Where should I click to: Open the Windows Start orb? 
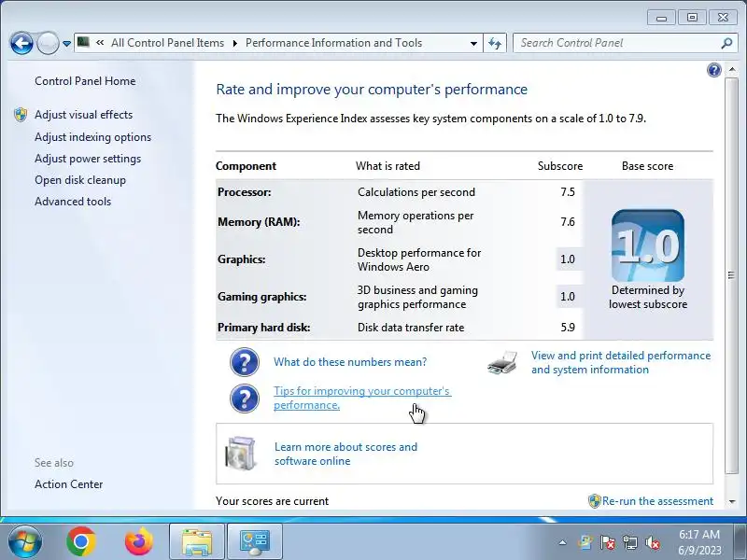tap(25, 541)
